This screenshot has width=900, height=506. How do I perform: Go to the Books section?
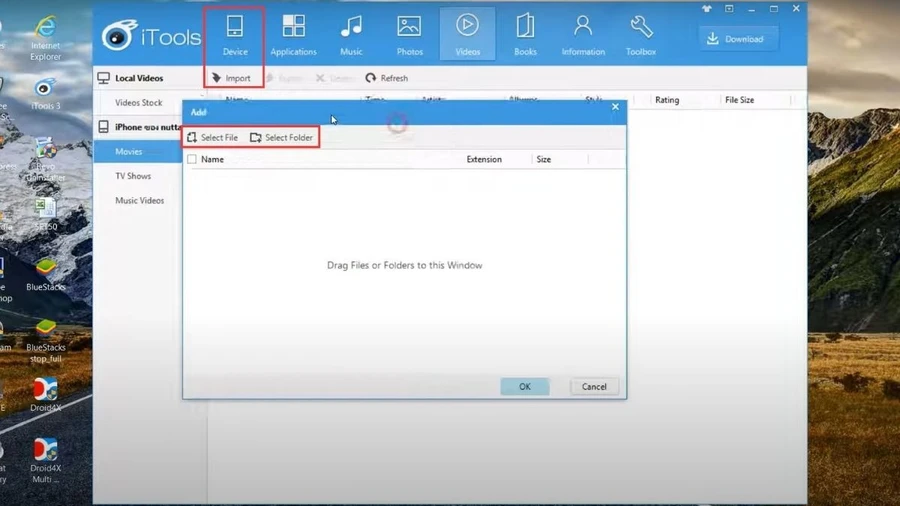525,36
